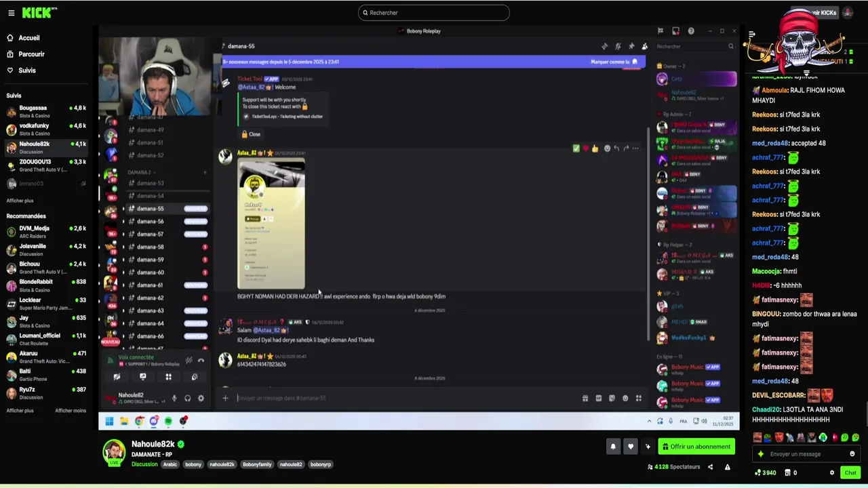This screenshot has height=488, width=868.
Task: Disconnect from Discord voice channel
Action: click(x=201, y=361)
